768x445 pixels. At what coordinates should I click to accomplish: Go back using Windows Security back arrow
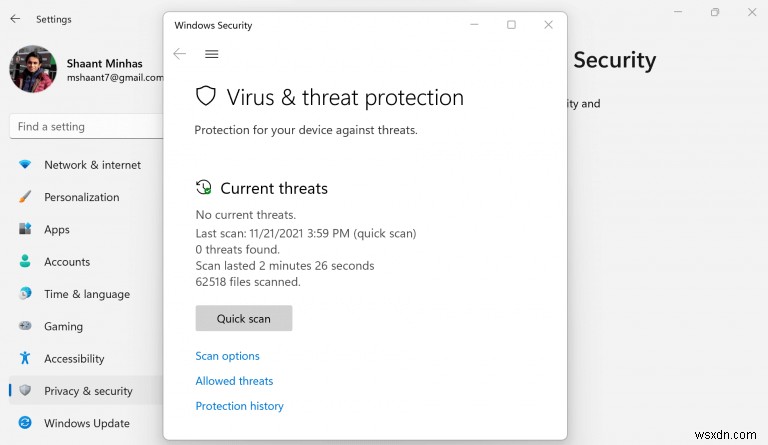(180, 54)
